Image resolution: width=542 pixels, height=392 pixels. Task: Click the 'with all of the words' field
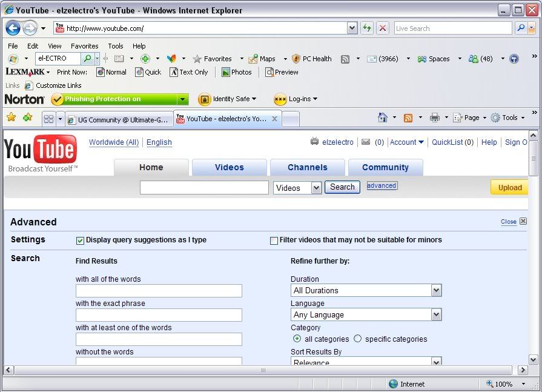pos(159,291)
